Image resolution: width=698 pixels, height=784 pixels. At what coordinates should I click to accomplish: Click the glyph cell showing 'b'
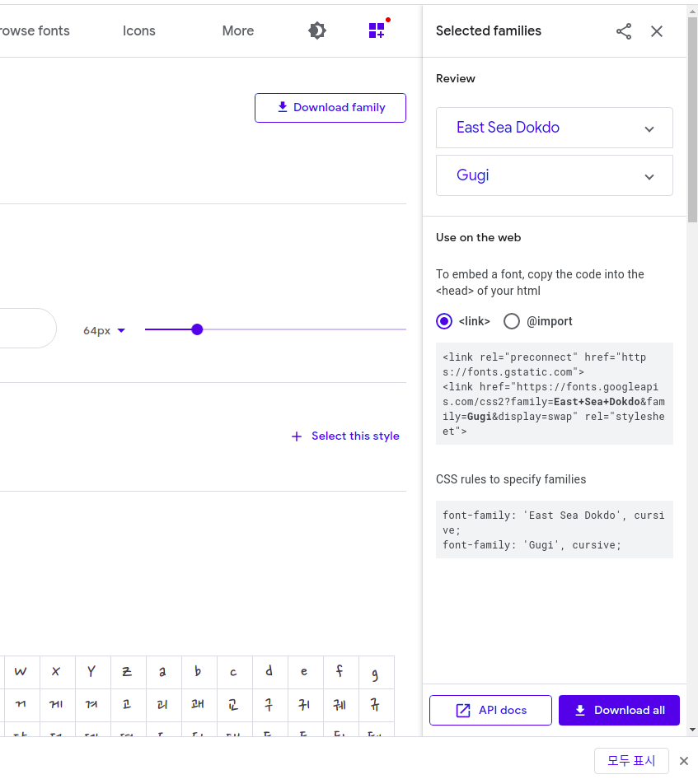[199, 672]
